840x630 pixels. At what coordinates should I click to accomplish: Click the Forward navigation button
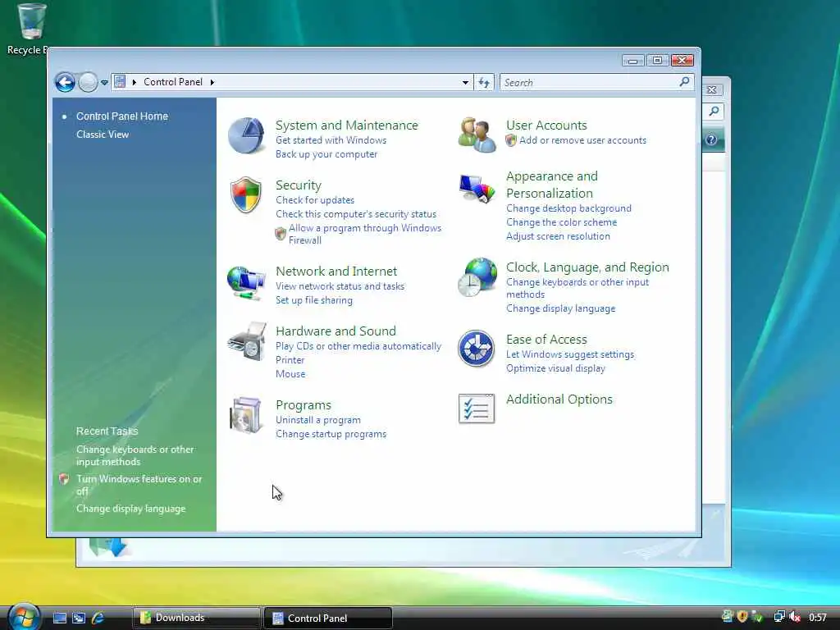click(x=88, y=83)
